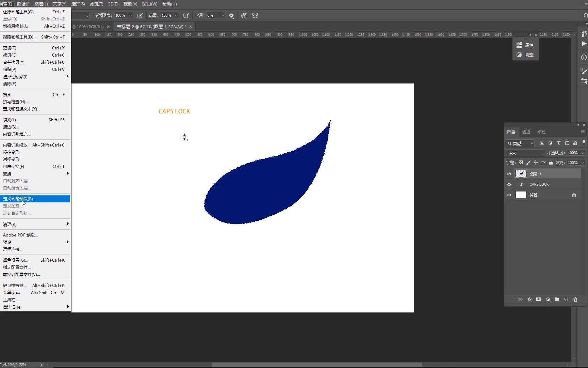Delete layer trash icon
Viewport: 588px width, 368px height.
click(x=575, y=300)
